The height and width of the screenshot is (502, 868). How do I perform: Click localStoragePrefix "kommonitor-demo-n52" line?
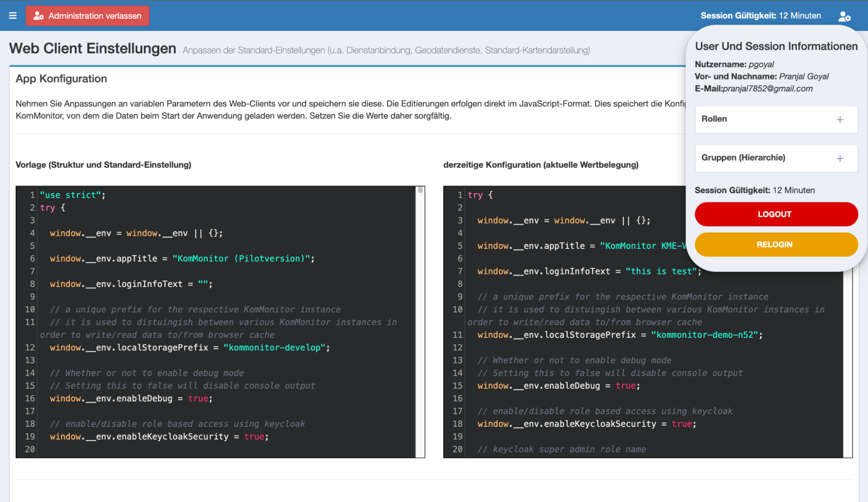tap(620, 335)
